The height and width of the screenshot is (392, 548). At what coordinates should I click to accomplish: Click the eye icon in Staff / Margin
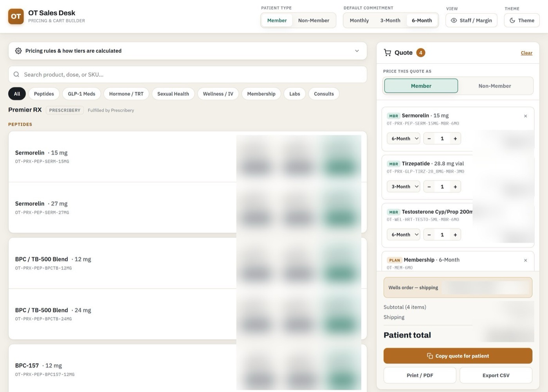[454, 20]
